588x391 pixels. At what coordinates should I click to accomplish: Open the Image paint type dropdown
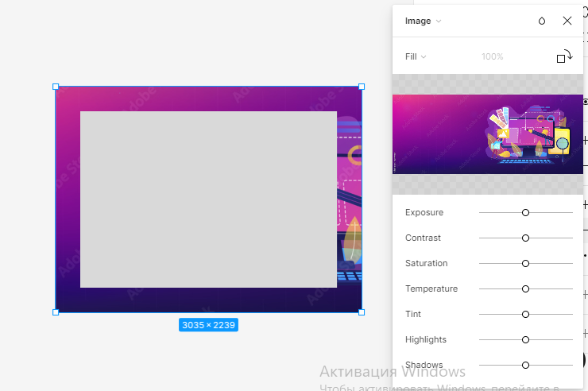click(423, 21)
